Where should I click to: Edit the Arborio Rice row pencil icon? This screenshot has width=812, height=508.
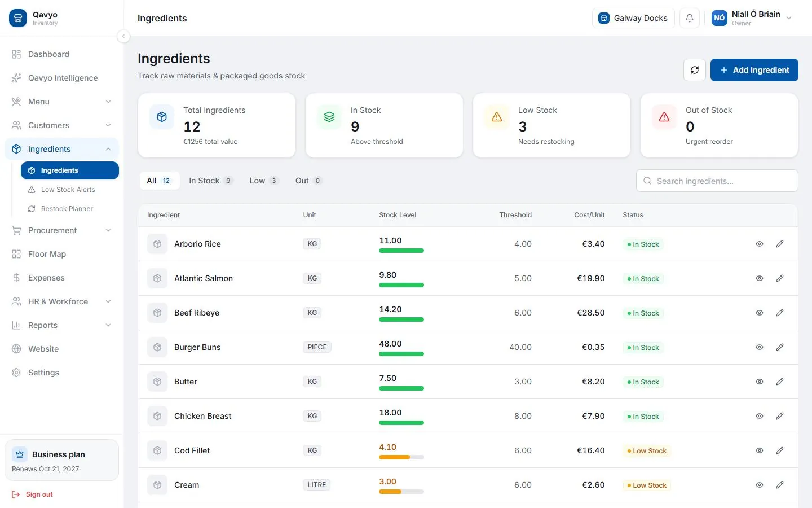pos(780,244)
